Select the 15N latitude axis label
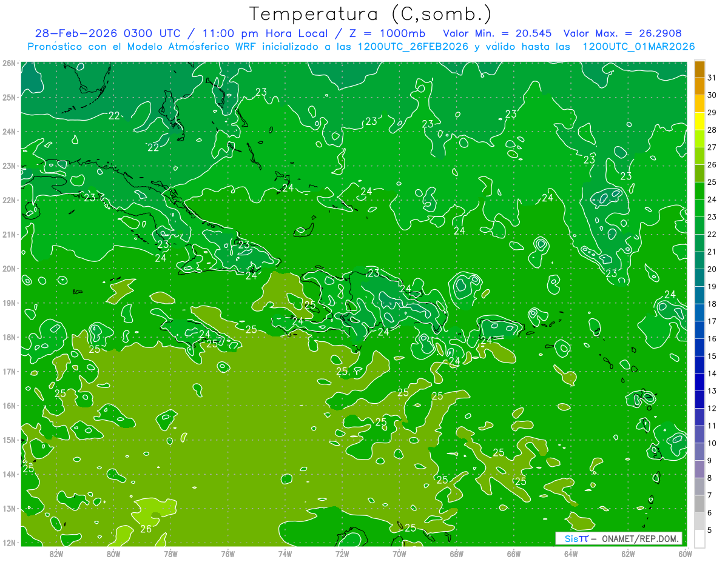This screenshot has width=728, height=562. point(8,440)
